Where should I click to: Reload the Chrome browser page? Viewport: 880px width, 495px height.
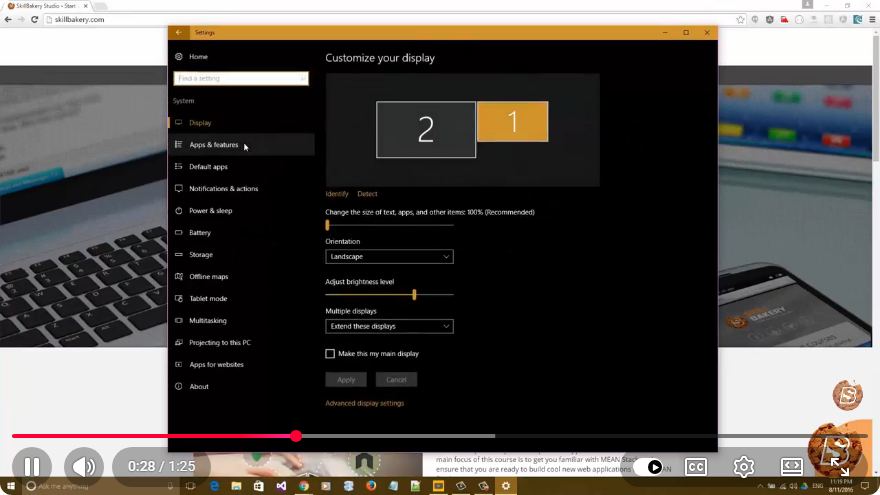point(34,19)
